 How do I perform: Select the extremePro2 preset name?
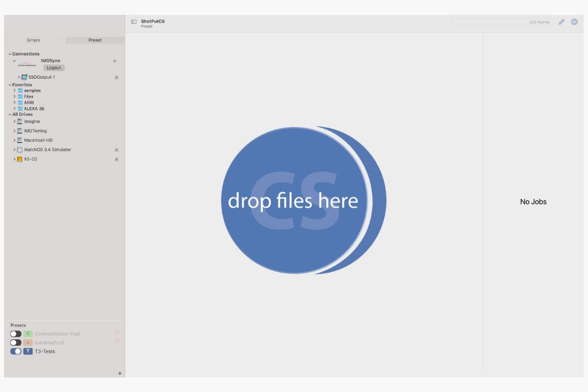(x=49, y=343)
